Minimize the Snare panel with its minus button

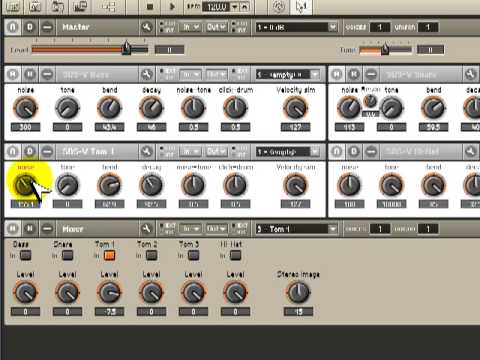coord(371,74)
